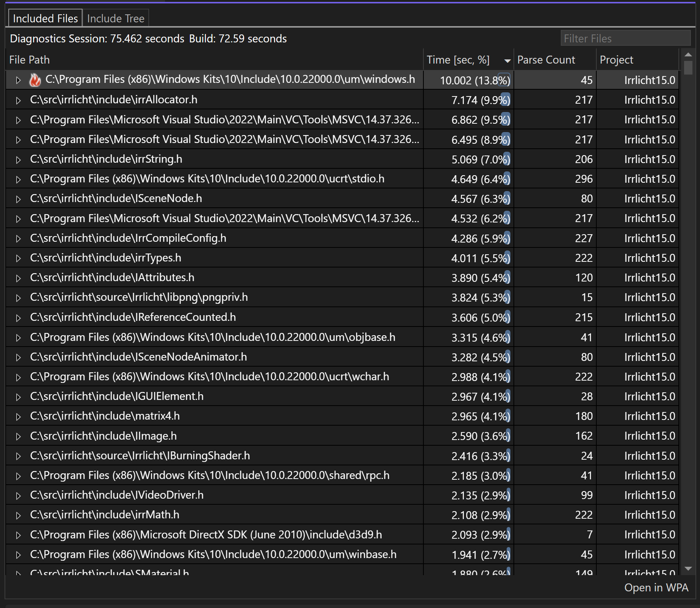This screenshot has width=700, height=608.
Task: Sort by the Parse Count column header
Action: (x=546, y=60)
